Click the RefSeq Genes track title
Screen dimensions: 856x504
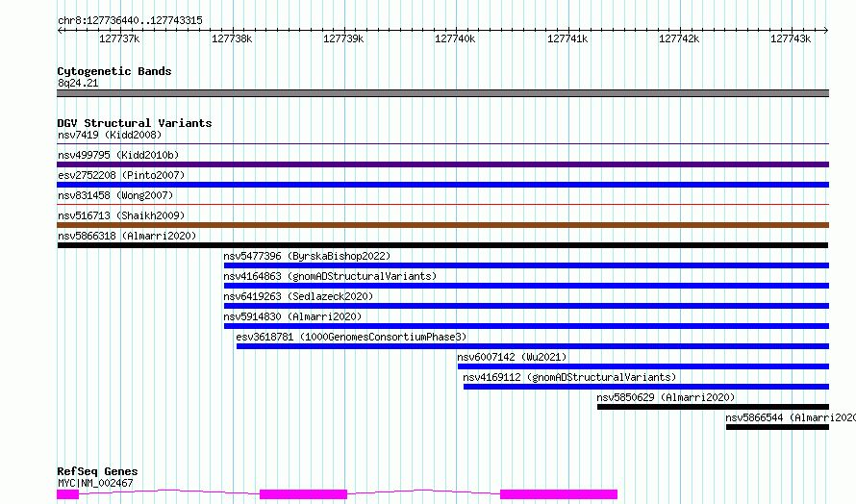97,471
